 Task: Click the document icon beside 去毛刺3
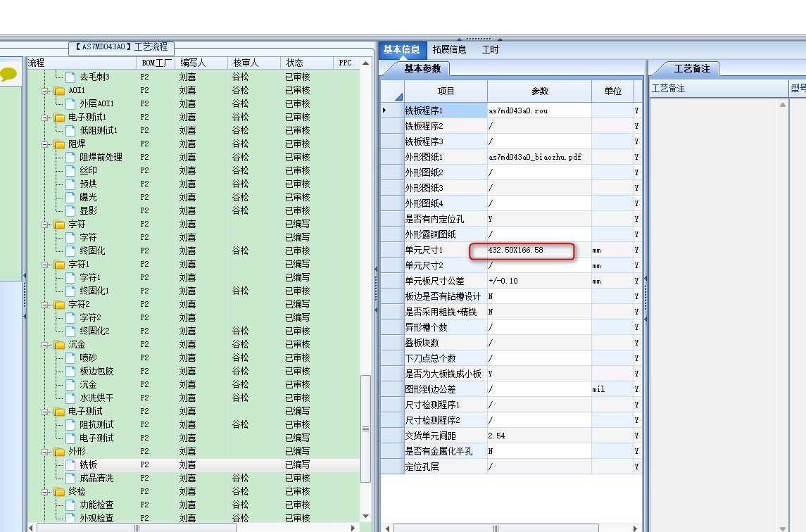70,77
